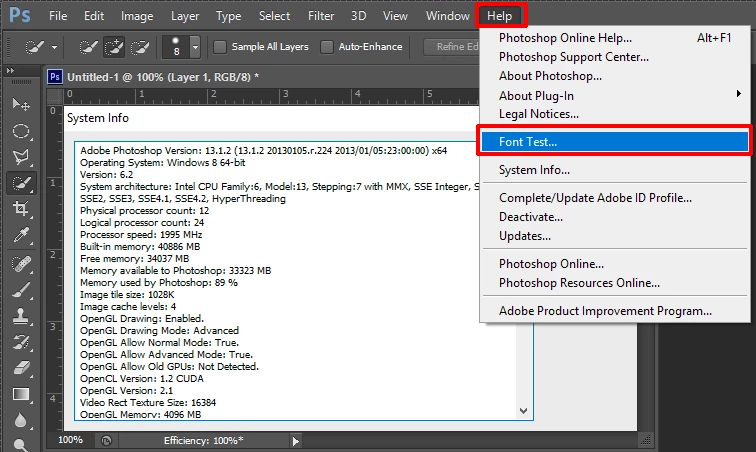The height and width of the screenshot is (452, 756).
Task: Select the Gradient tool
Action: click(x=21, y=394)
